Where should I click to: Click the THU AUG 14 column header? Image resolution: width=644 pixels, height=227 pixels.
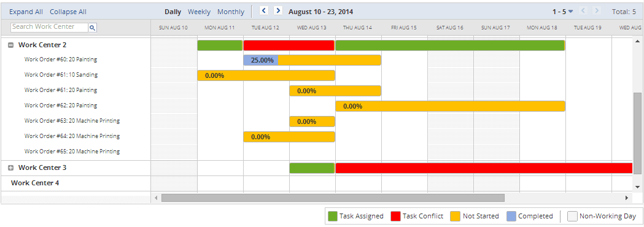(x=358, y=28)
